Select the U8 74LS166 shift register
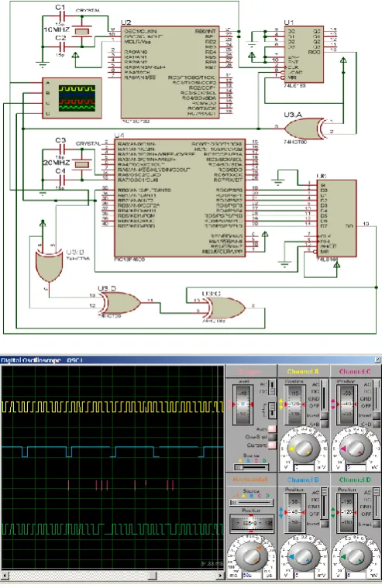 pyautogui.click(x=336, y=218)
